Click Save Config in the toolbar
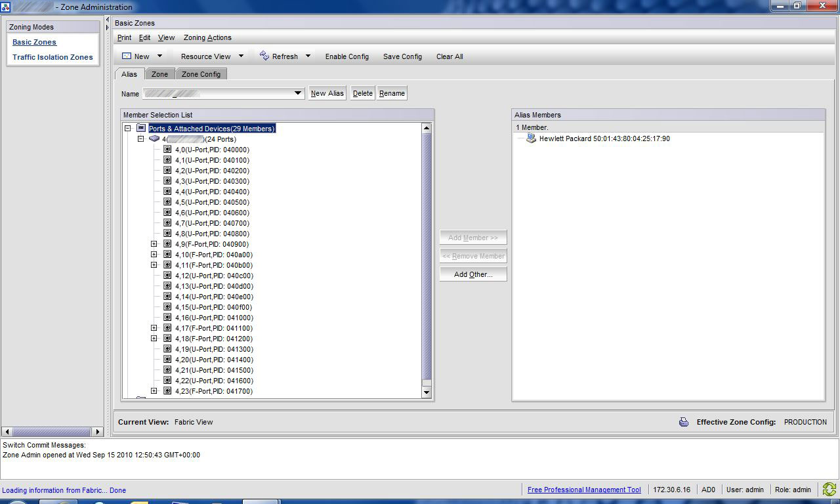This screenshot has height=504, width=840. point(402,56)
